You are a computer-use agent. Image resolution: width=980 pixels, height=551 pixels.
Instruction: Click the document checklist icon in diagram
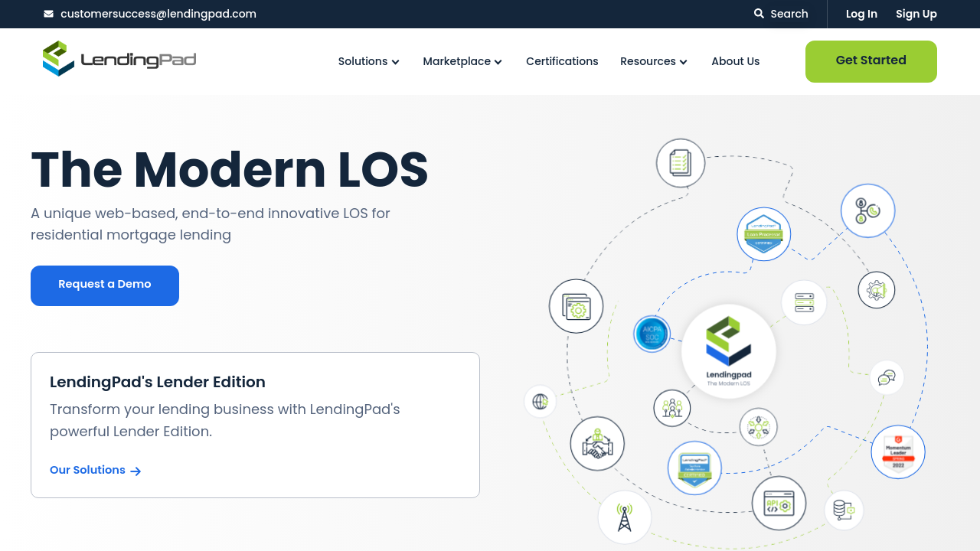point(681,162)
